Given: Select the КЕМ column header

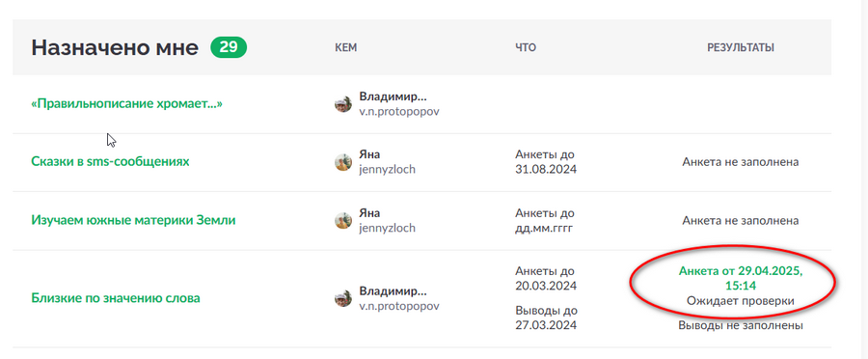Looking at the screenshot, I should pyautogui.click(x=346, y=48).
